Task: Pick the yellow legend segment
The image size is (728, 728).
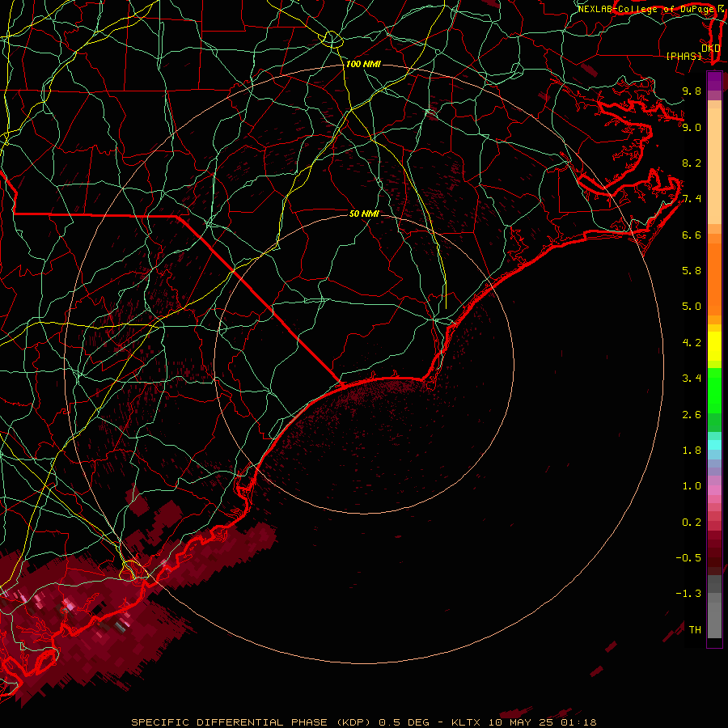Action: [x=714, y=346]
